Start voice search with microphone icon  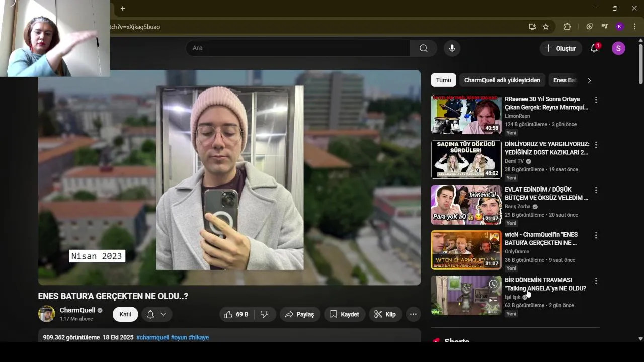452,48
